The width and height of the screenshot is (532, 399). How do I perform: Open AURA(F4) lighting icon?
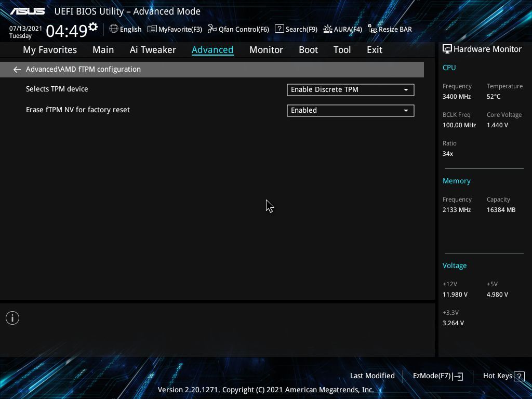(x=328, y=29)
